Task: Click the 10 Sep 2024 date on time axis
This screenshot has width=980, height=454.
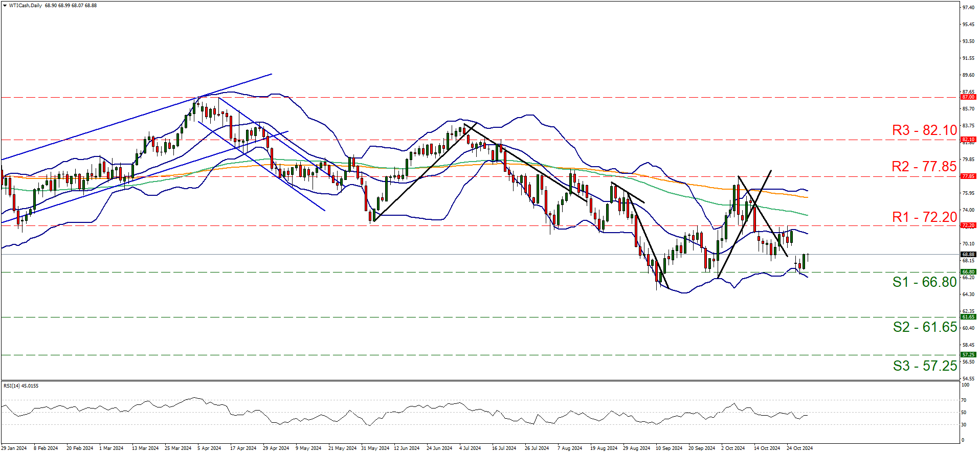Action: [x=669, y=448]
